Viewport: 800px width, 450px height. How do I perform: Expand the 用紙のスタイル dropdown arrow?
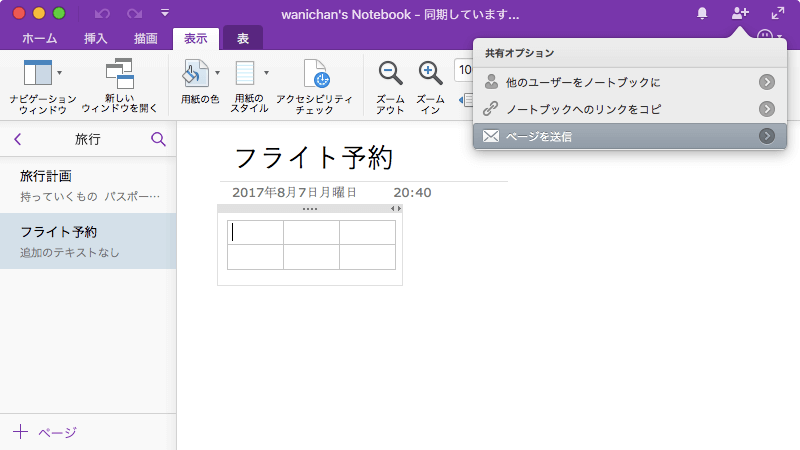(x=266, y=73)
